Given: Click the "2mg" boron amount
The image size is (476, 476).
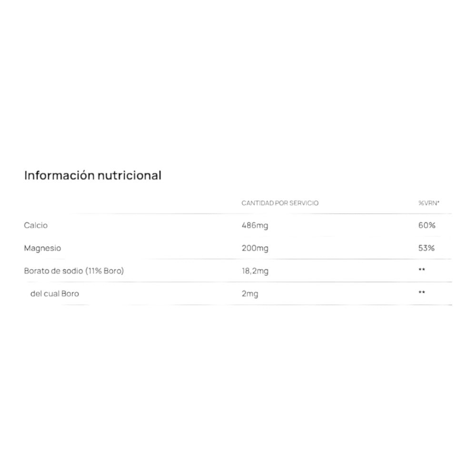Looking at the screenshot, I should click(250, 294).
